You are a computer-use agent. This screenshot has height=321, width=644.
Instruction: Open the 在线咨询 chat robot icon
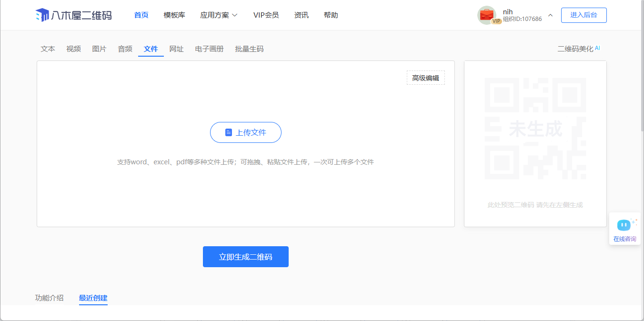click(624, 225)
